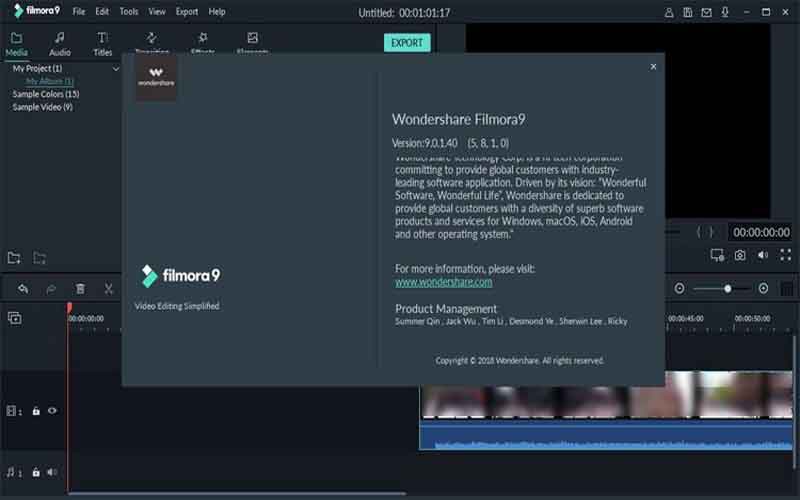Screen dimensions: 800x500
Task: Open the Tools menu
Action: point(129,11)
